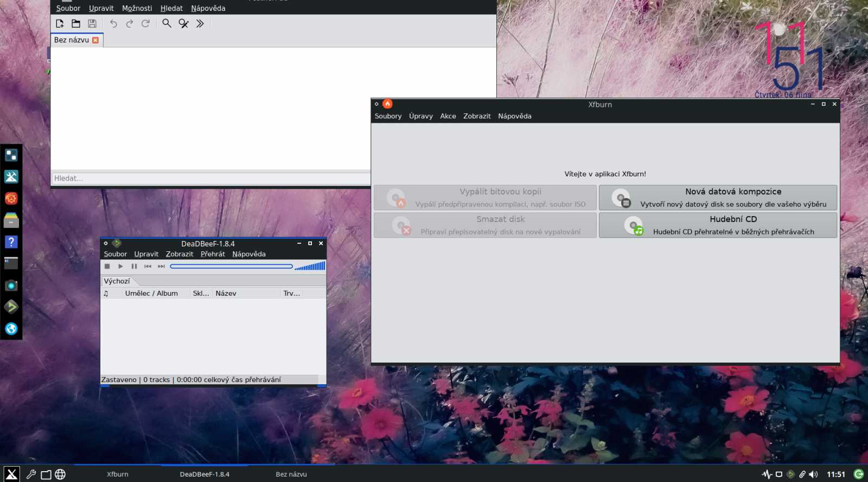
Task: Open the workspace switcher dock icon
Action: pyautogui.click(x=11, y=155)
